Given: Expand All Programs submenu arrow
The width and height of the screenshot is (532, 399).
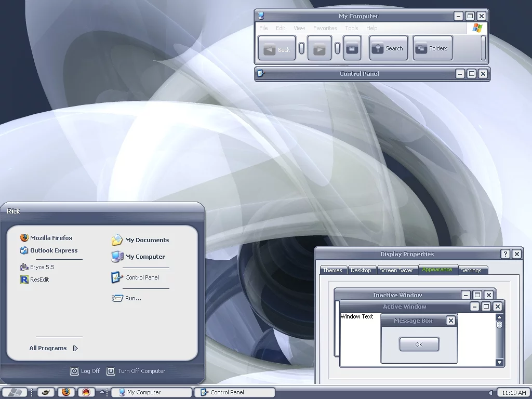Looking at the screenshot, I should click(75, 349).
